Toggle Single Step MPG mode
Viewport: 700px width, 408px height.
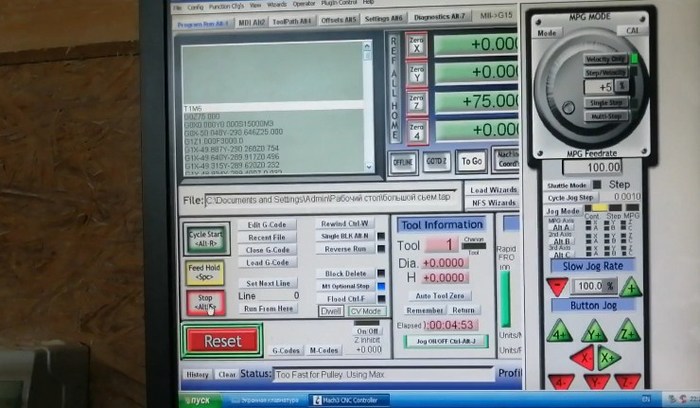pos(606,103)
